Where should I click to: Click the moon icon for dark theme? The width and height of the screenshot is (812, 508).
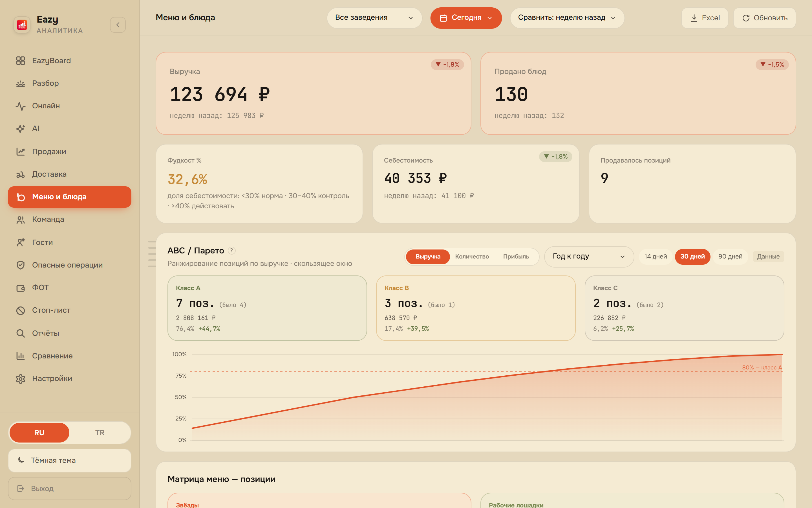[21, 460]
